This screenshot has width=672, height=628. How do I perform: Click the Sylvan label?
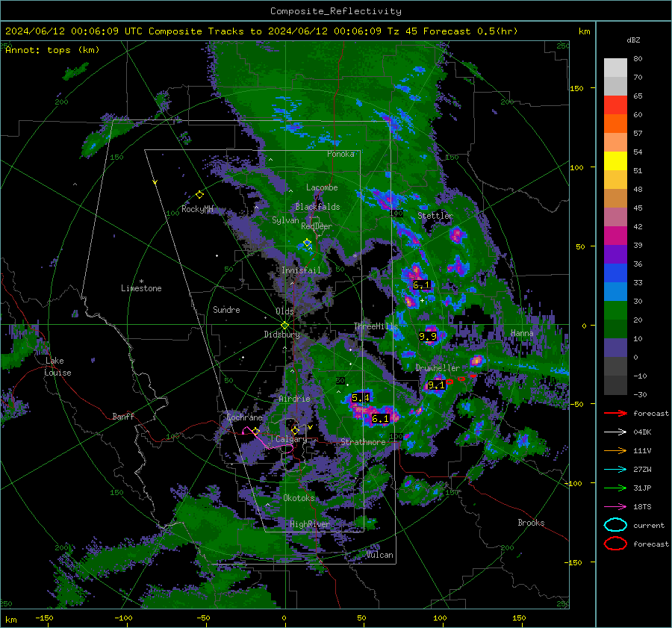click(x=285, y=220)
